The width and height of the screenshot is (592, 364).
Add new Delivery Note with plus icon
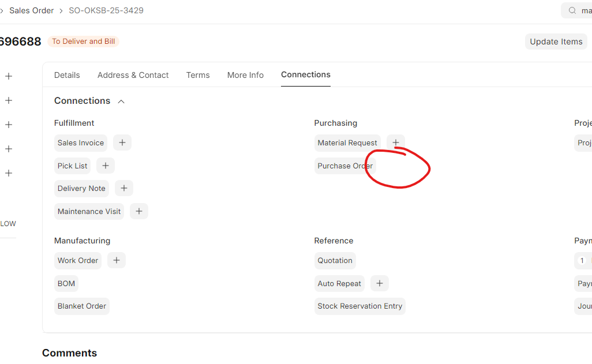click(x=124, y=188)
